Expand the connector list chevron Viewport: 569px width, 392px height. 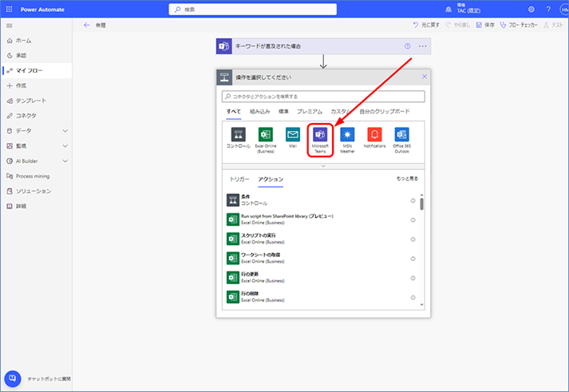[x=323, y=166]
